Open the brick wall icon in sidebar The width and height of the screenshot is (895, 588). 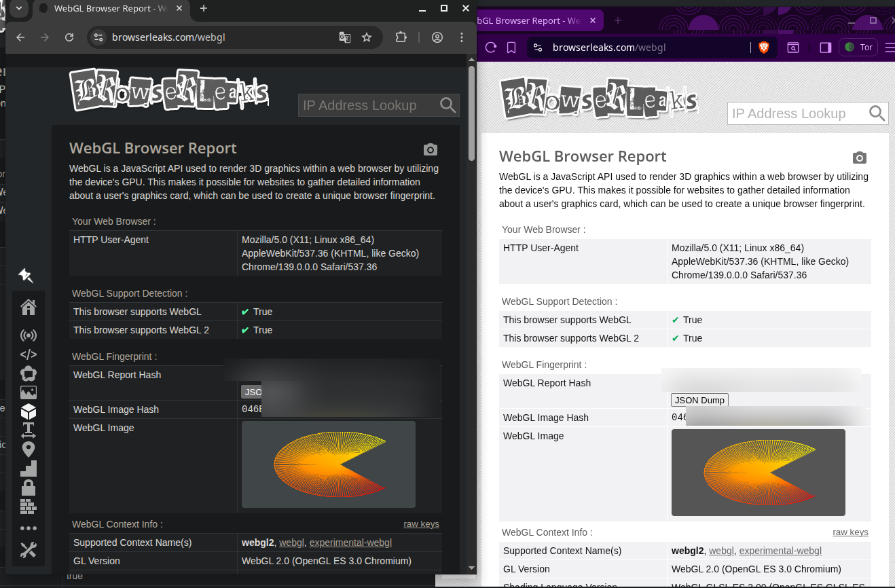[29, 506]
